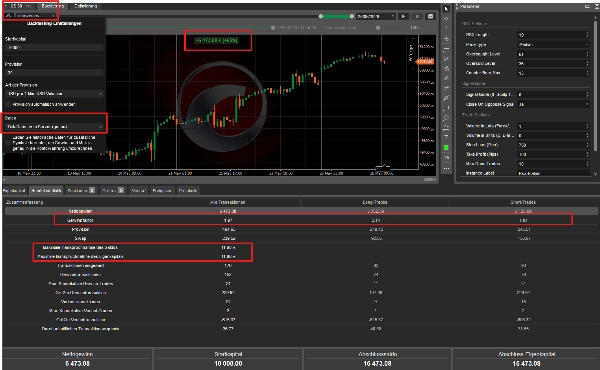Viewport: 600px width, 370px height.
Task: Click the green profit label above the chart
Action: 217,40
